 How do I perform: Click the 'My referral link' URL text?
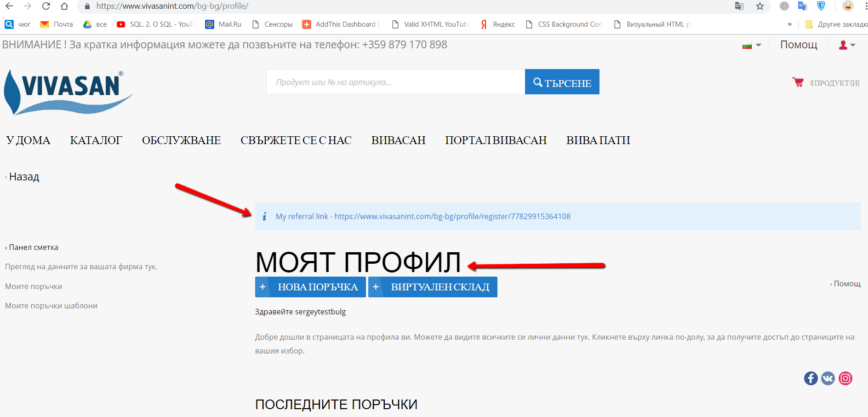(423, 216)
